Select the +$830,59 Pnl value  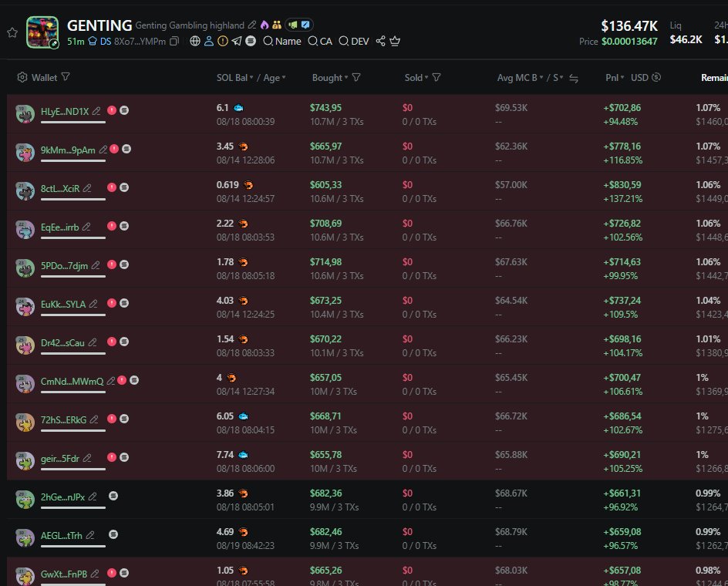[622, 185]
